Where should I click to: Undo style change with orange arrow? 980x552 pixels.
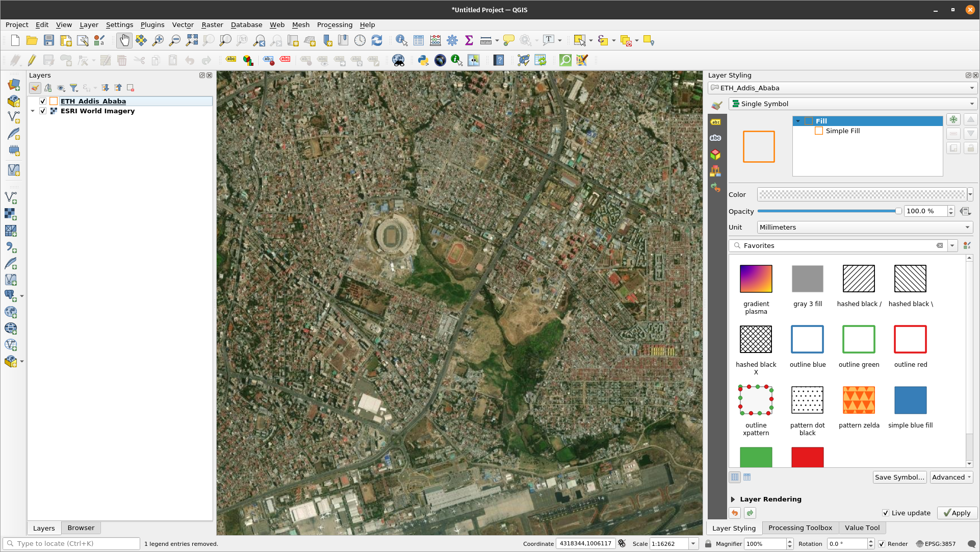(735, 513)
